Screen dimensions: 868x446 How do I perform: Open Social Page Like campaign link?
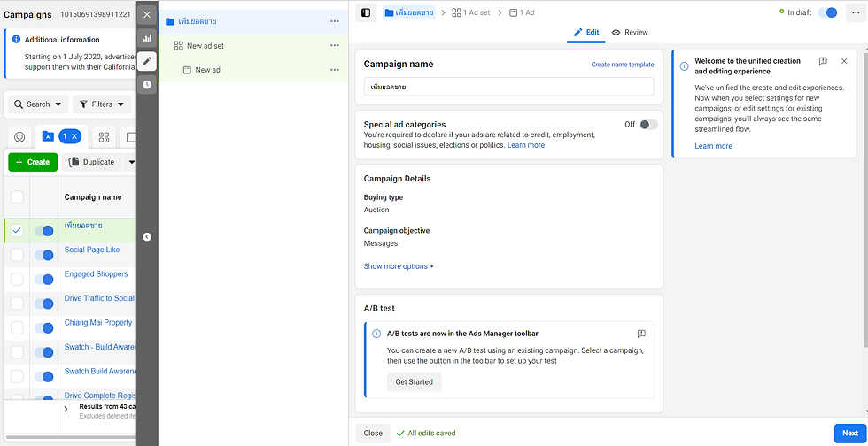[x=92, y=250]
